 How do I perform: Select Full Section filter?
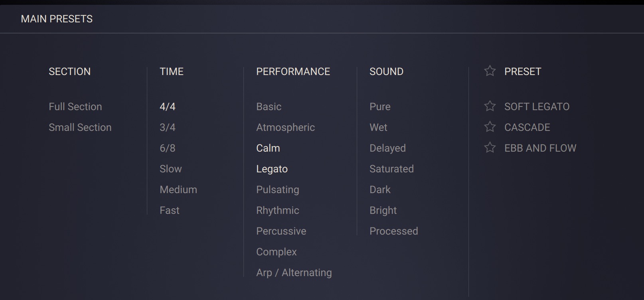tap(75, 107)
